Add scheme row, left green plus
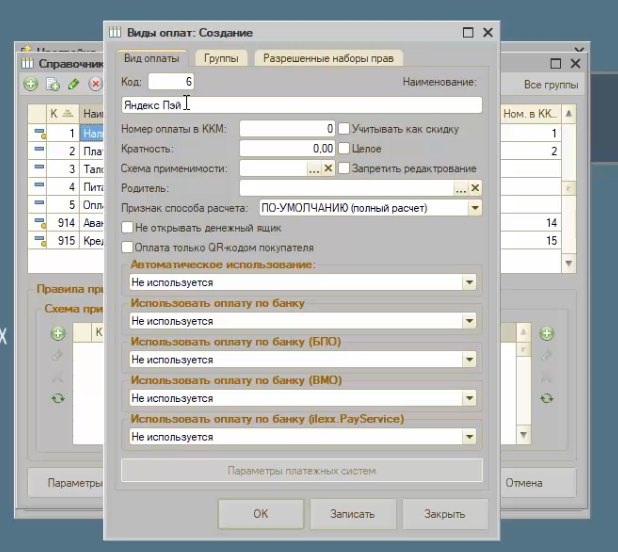 tap(58, 333)
